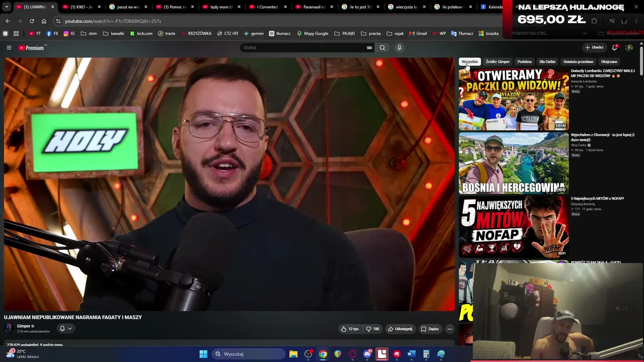The width and height of the screenshot is (644, 362).
Task: Select the Źródło: Gimper filter chip
Action: click(x=498, y=62)
